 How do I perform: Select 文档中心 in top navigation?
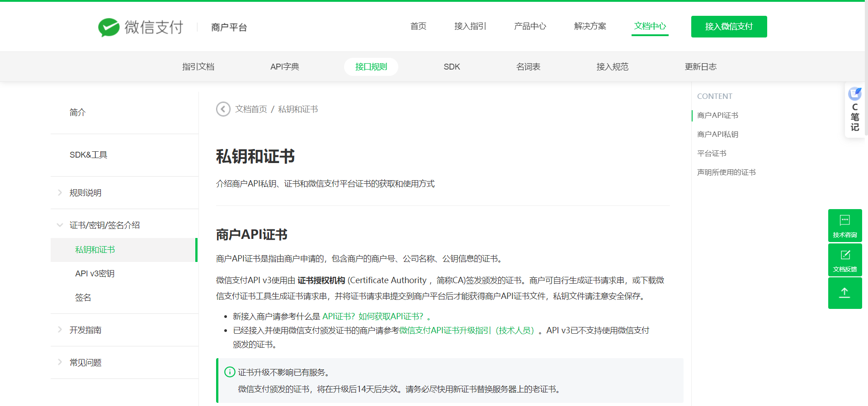650,26
